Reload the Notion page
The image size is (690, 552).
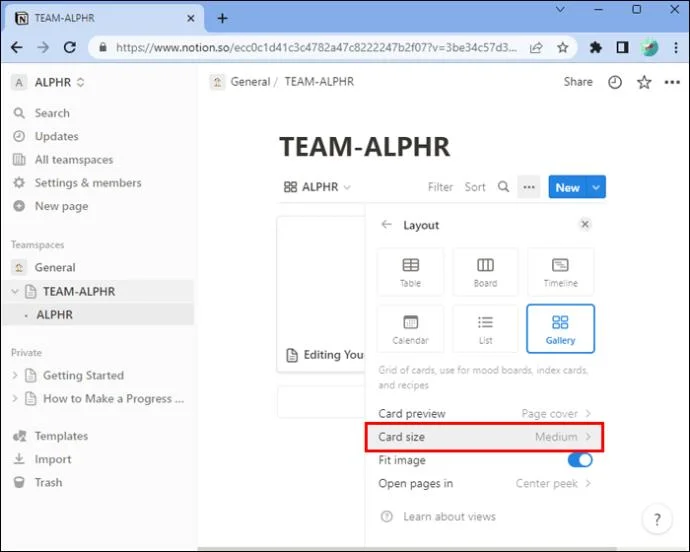pos(70,47)
